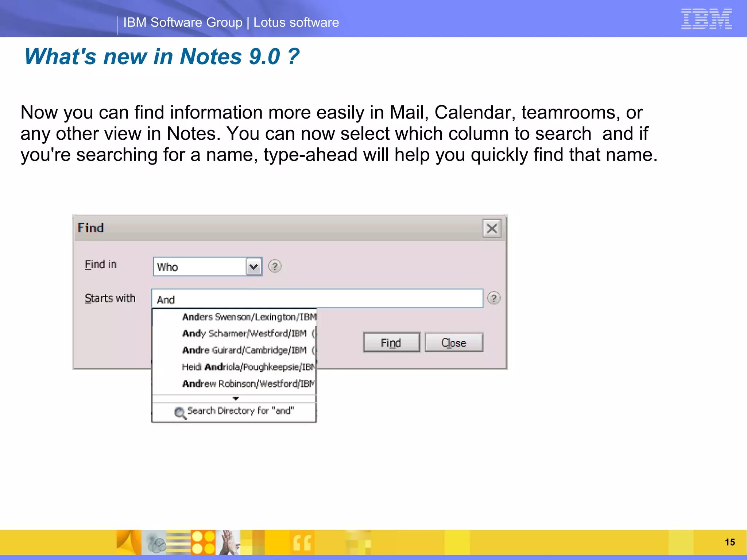Click the orange arrow icon in footer
Screen dimensions: 747x560
(129, 542)
